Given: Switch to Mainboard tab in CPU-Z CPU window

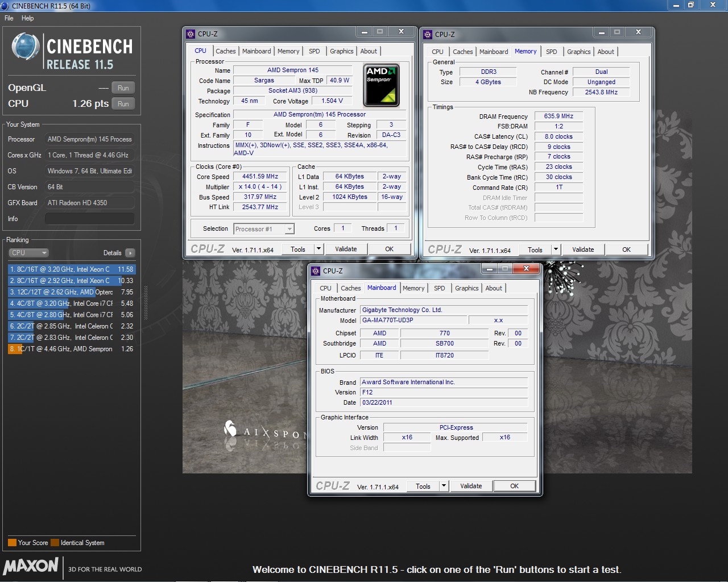Looking at the screenshot, I should point(257,51).
